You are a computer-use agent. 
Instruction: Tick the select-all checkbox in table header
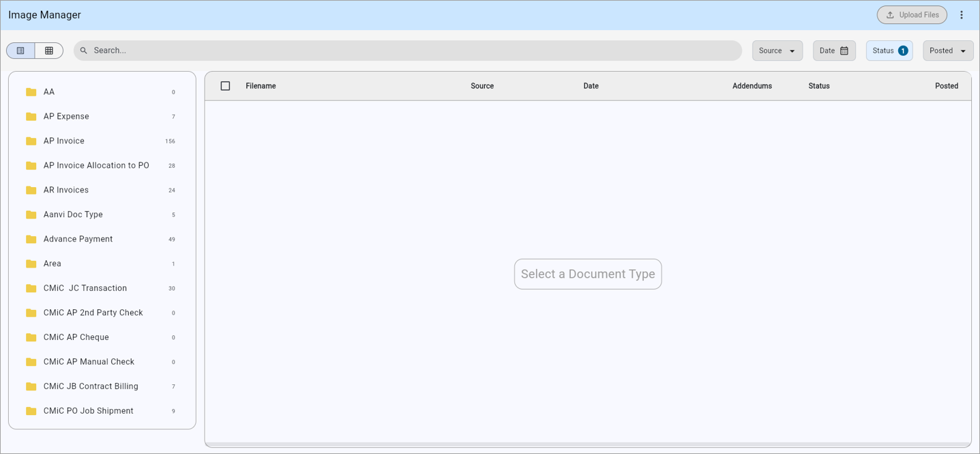[x=225, y=86]
